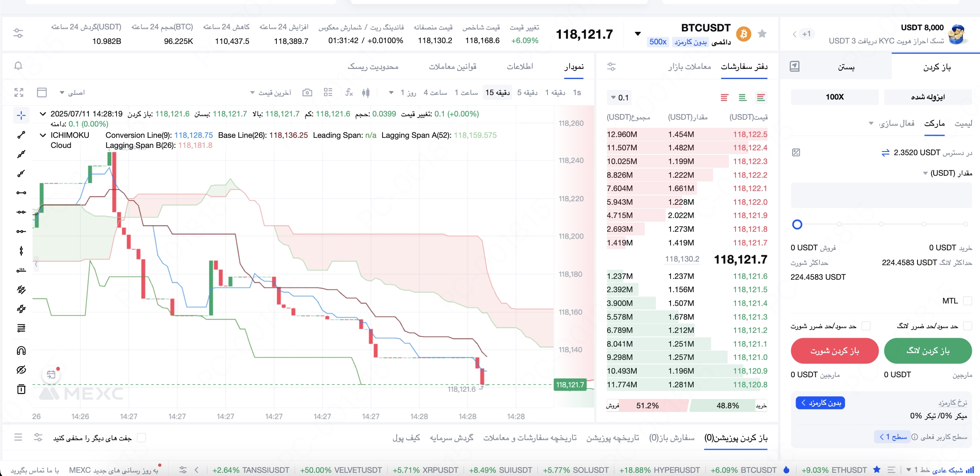Choose candlestick chart type icon
The height and width of the screenshot is (476, 980).
(366, 93)
